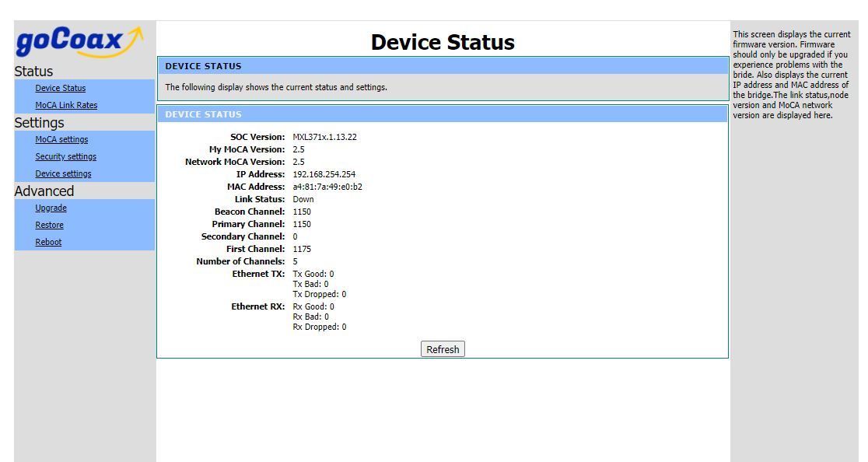Click the help description text on the right
The width and height of the screenshot is (868, 462).
click(792, 75)
